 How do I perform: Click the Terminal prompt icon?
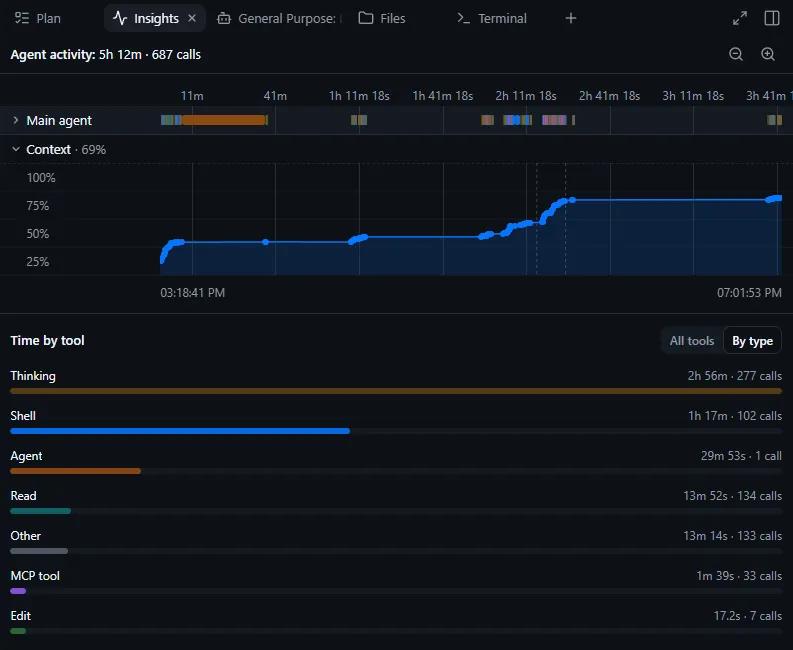(463, 19)
